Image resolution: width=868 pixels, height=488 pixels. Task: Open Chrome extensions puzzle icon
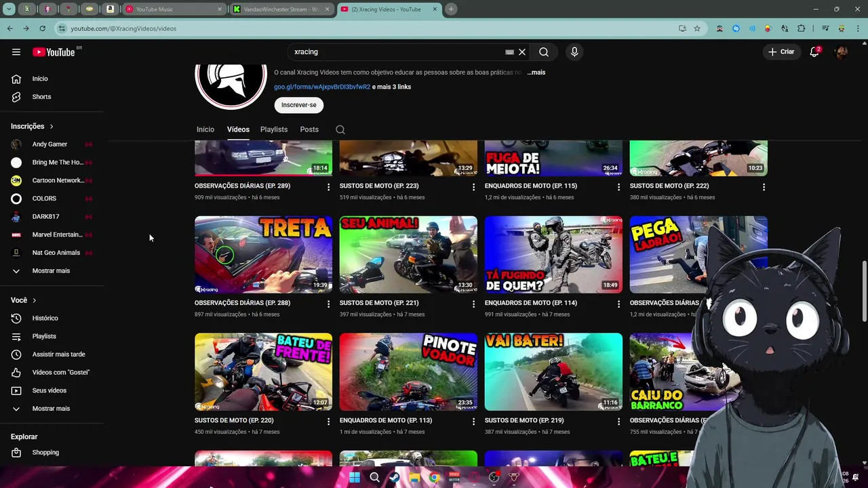click(x=802, y=28)
